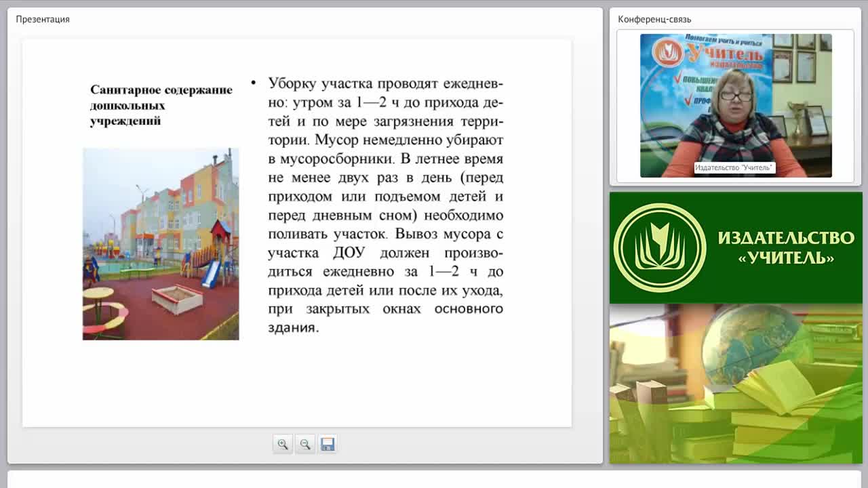Click the green ИЗДАТЕЛЬСТВО «УЧИТЕЛЬ» banner text
Screen dimensions: 868x488
coord(786,247)
